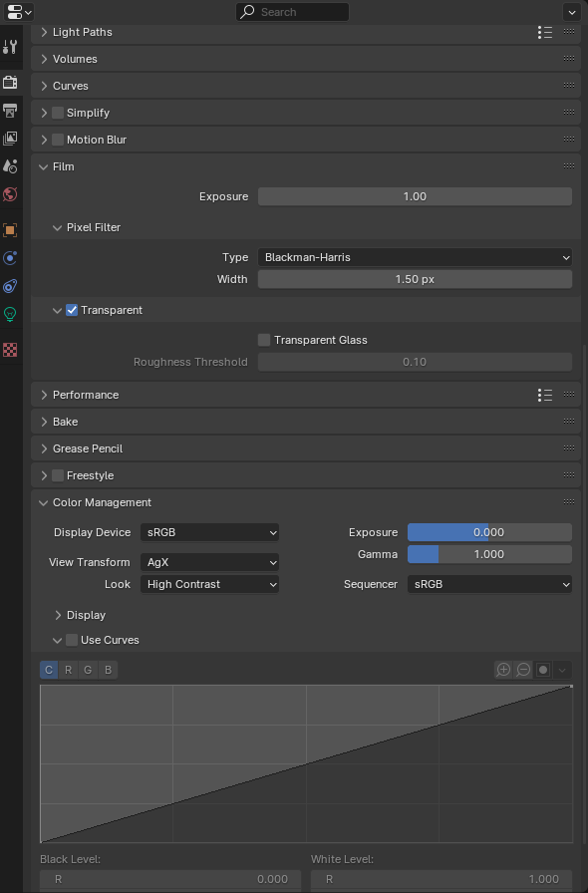Viewport: 588px width, 893px height.
Task: Open the Light Paths presets list icon
Action: tap(545, 33)
